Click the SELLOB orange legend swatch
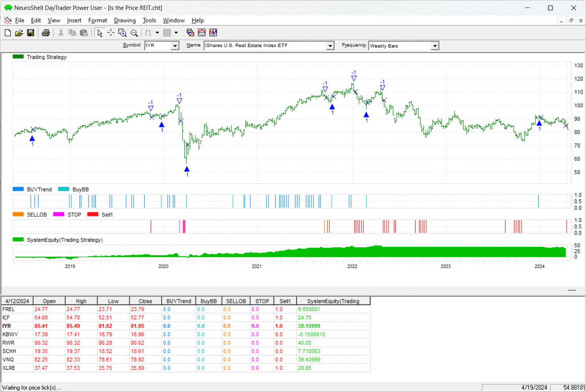The image size is (586, 392). (x=18, y=214)
